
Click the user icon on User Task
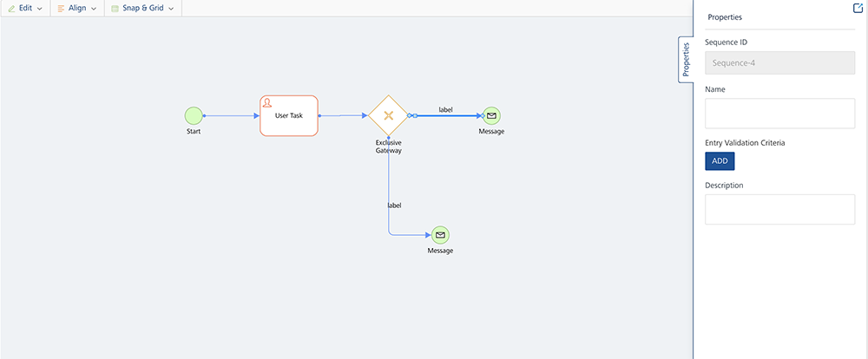click(268, 103)
